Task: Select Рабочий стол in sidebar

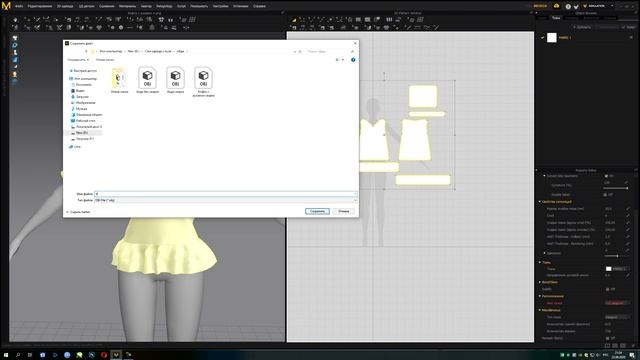Action: (84, 120)
